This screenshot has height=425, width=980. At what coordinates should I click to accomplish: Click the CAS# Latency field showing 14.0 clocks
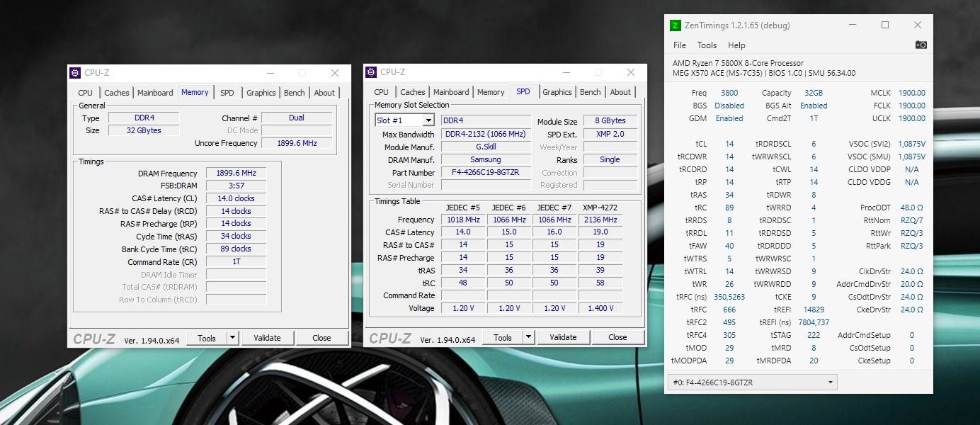click(x=237, y=198)
